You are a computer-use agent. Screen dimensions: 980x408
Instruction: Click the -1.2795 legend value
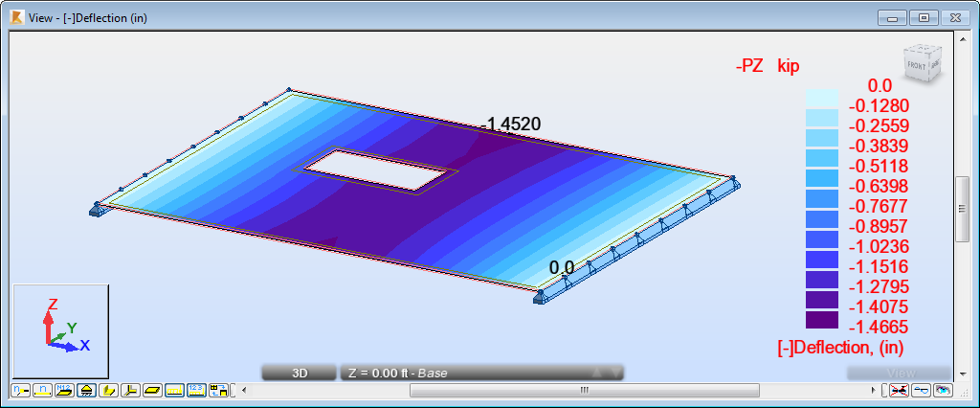tap(879, 286)
